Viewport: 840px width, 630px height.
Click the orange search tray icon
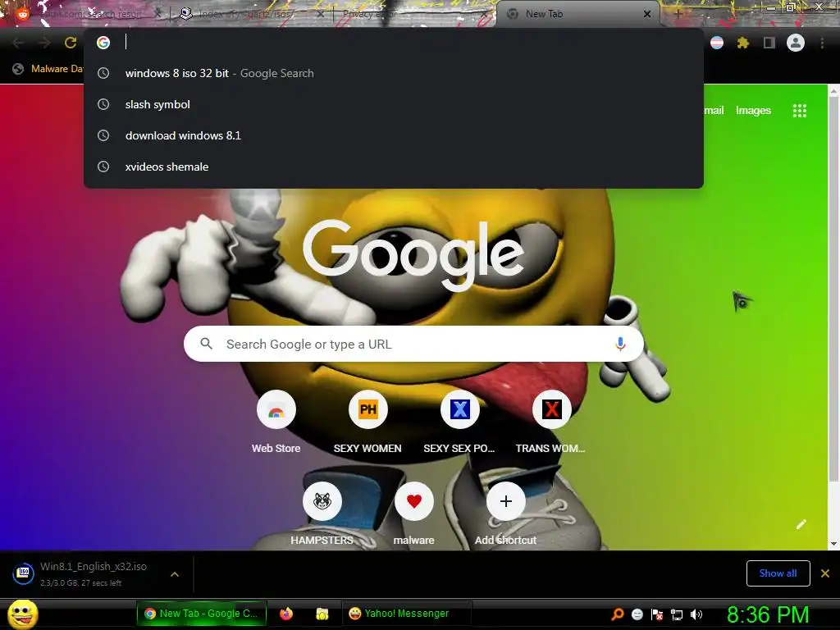[617, 614]
